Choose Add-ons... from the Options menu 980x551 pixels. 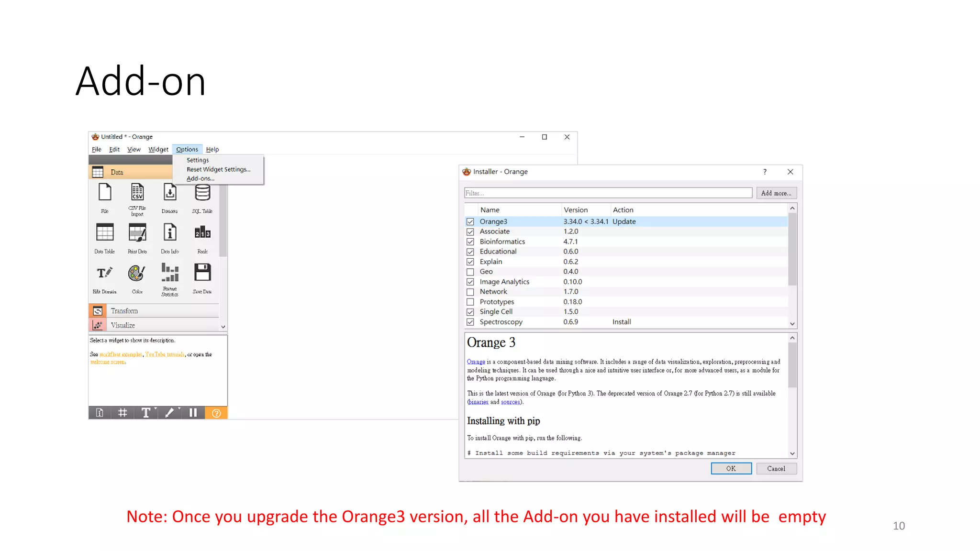200,178
